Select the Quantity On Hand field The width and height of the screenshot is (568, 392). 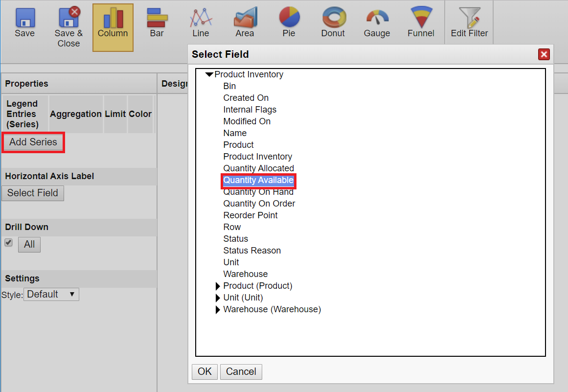click(258, 192)
